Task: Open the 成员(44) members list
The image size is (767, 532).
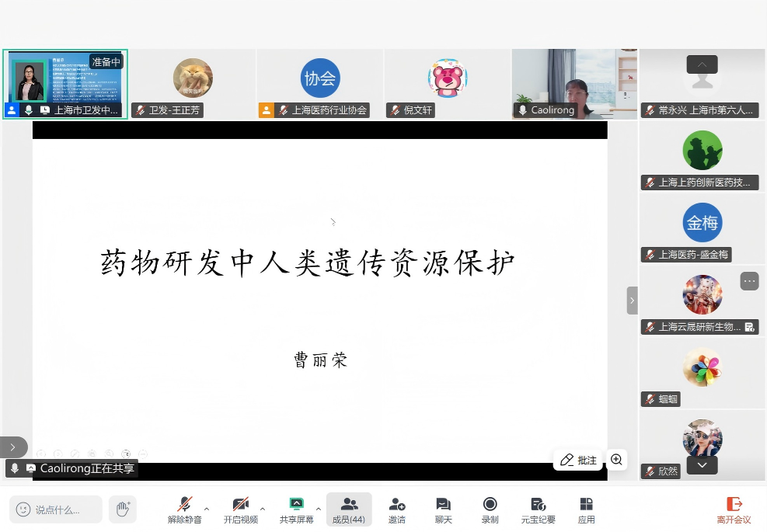Action: click(x=349, y=509)
